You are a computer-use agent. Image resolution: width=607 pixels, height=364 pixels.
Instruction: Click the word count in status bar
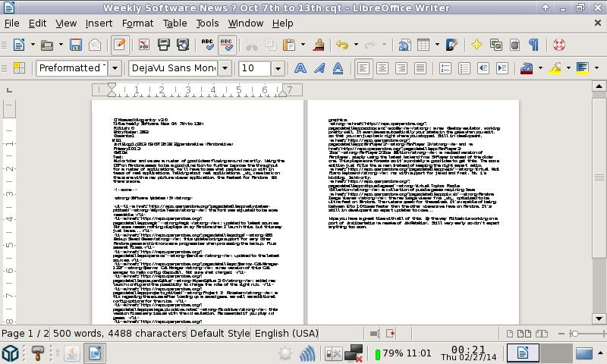tap(119, 333)
